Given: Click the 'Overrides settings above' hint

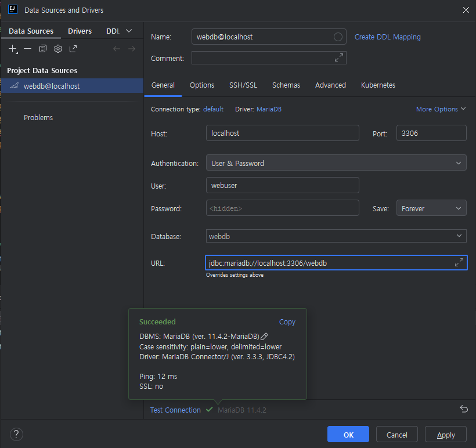Looking at the screenshot, I should (x=235, y=275).
